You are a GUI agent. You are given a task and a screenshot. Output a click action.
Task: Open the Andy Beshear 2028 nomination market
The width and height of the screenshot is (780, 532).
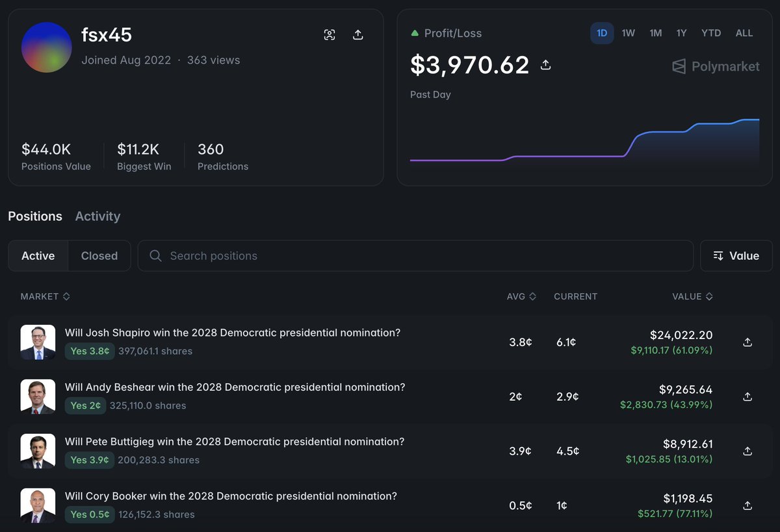(235, 387)
